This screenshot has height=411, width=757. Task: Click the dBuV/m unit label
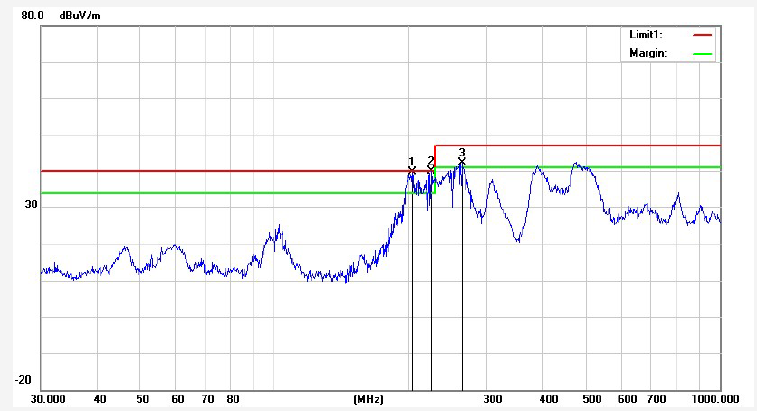[x=81, y=16]
